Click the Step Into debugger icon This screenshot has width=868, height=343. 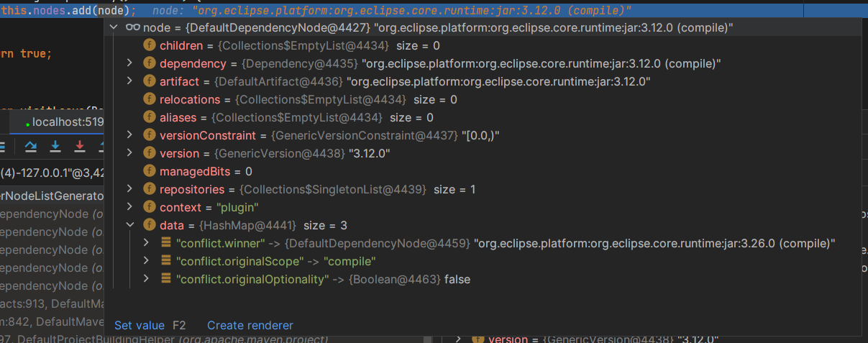[x=55, y=147]
